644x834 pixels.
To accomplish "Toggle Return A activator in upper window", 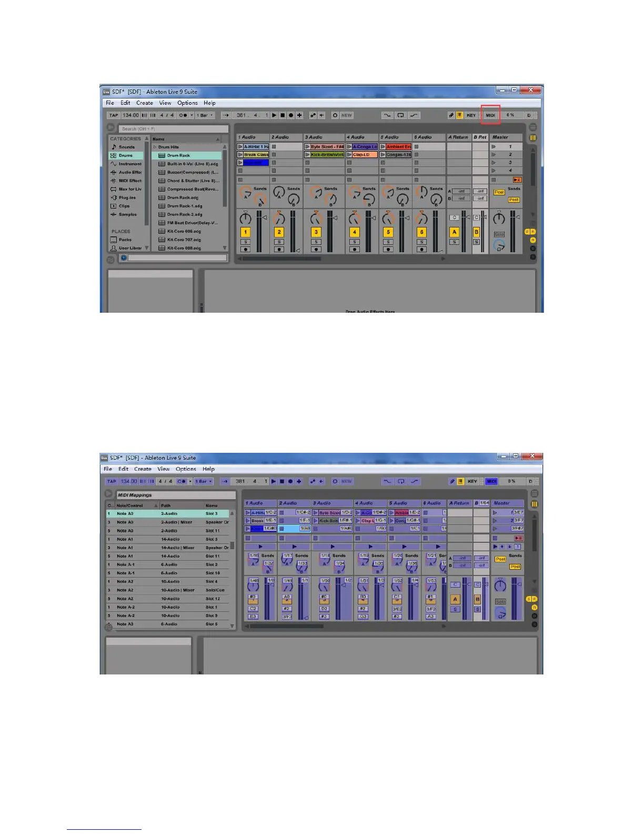I will pyautogui.click(x=455, y=232).
